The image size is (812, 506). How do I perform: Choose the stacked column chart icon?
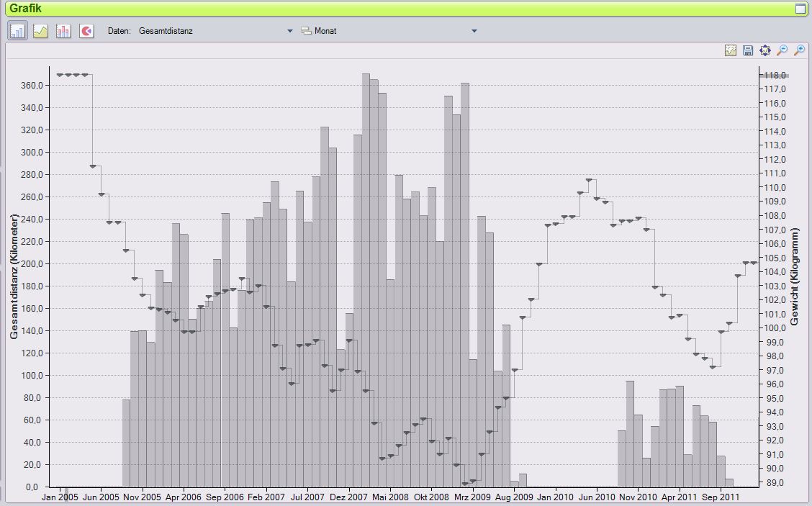(x=63, y=31)
